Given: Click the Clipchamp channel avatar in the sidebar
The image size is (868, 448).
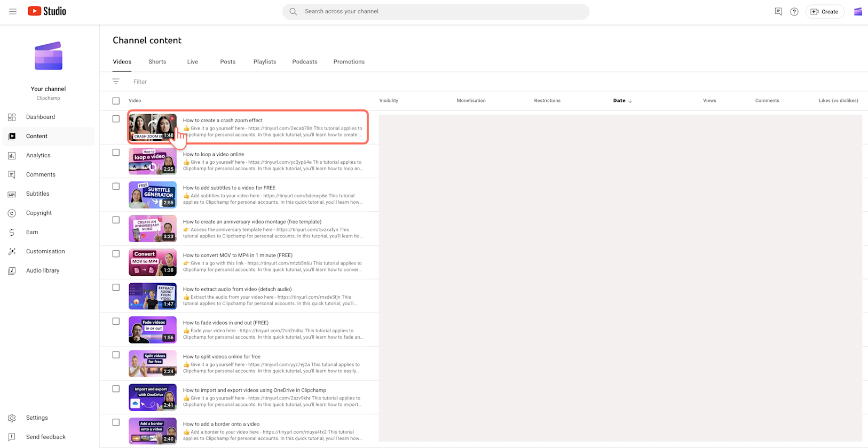Looking at the screenshot, I should tap(49, 56).
